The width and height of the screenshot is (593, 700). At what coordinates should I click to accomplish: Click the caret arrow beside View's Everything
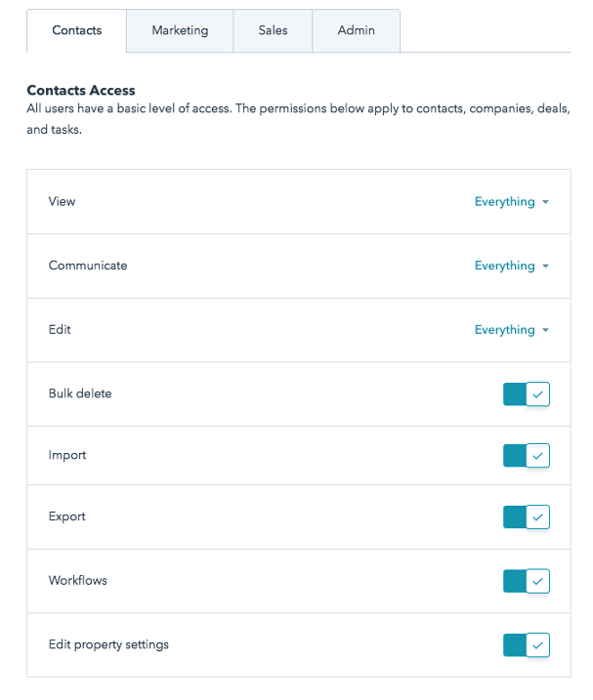[x=545, y=202]
